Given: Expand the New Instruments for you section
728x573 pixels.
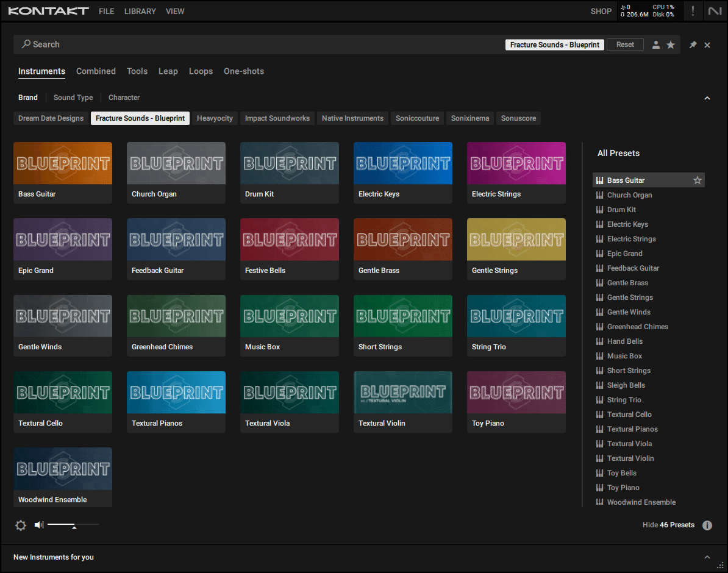Looking at the screenshot, I should [707, 557].
